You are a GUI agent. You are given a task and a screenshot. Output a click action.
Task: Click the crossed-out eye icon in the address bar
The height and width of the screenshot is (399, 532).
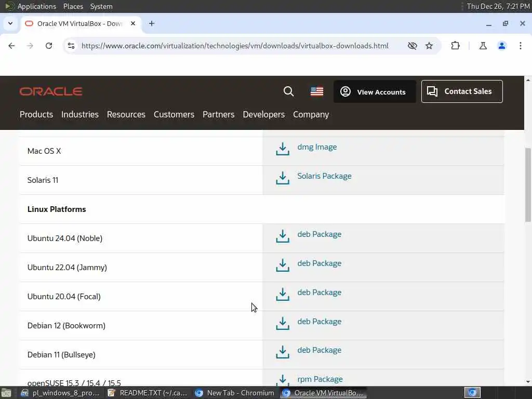coord(412,46)
